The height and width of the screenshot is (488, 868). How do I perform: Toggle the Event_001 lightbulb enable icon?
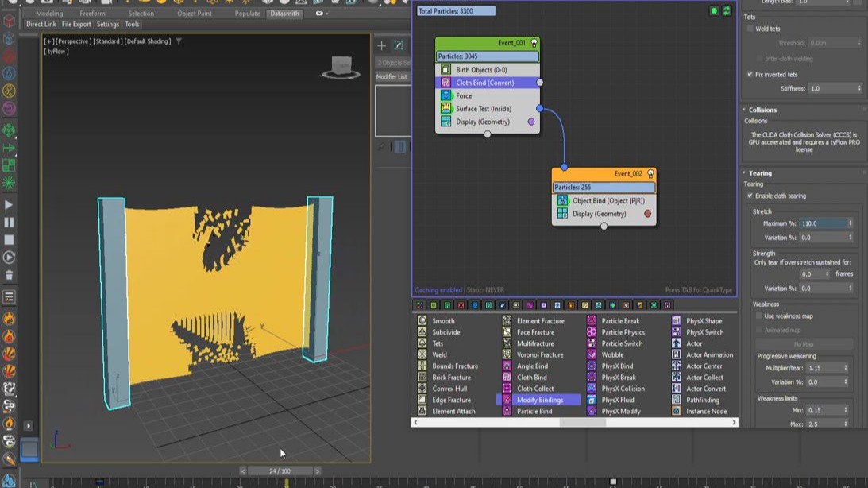click(x=534, y=43)
